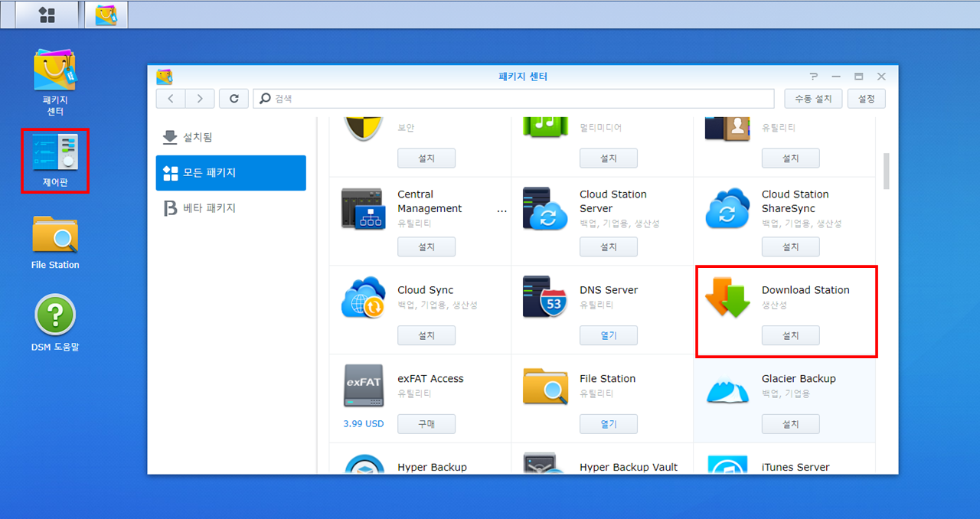The image size is (980, 519).
Task: Click the 설치 button under 보안 package
Action: [x=426, y=158]
